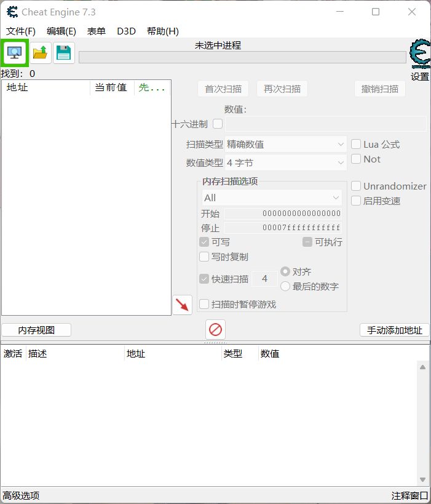Click the 数值 input field
The image size is (431, 504).
pyautogui.click(x=326, y=124)
